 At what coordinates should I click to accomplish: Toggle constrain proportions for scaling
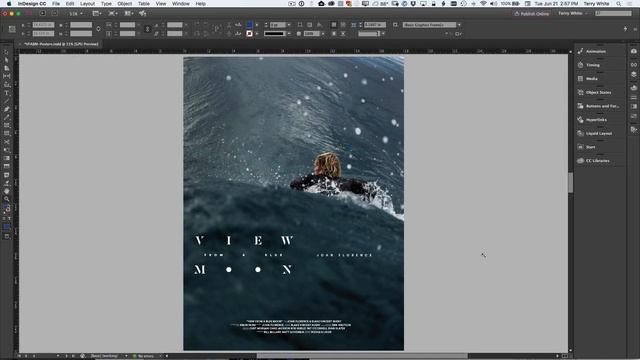[x=147, y=29]
